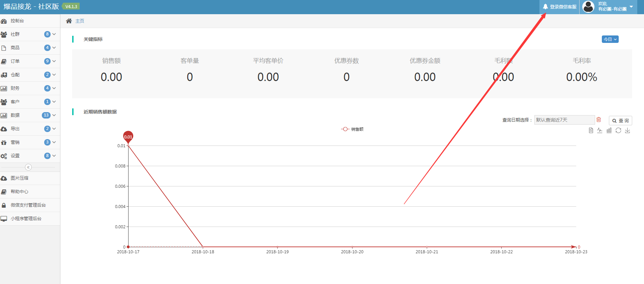
Task: Expand the 社群 menu chevron
Action: click(54, 34)
